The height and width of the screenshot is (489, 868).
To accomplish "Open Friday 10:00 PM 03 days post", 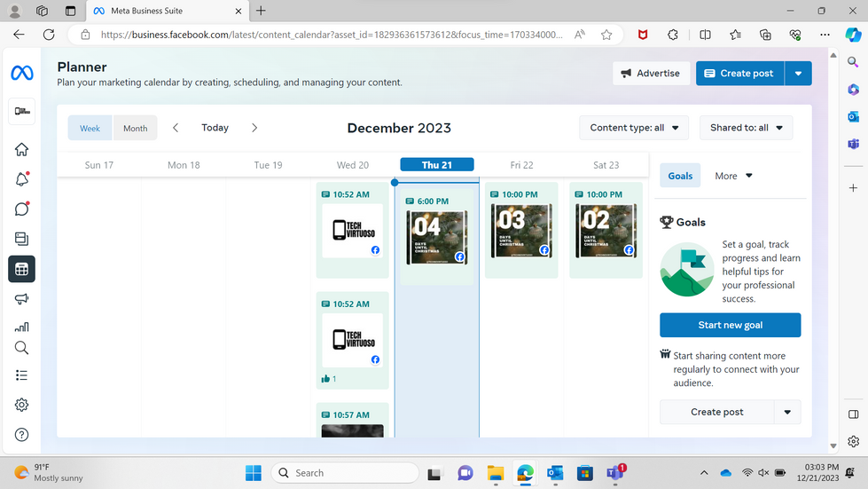I will coord(521,231).
